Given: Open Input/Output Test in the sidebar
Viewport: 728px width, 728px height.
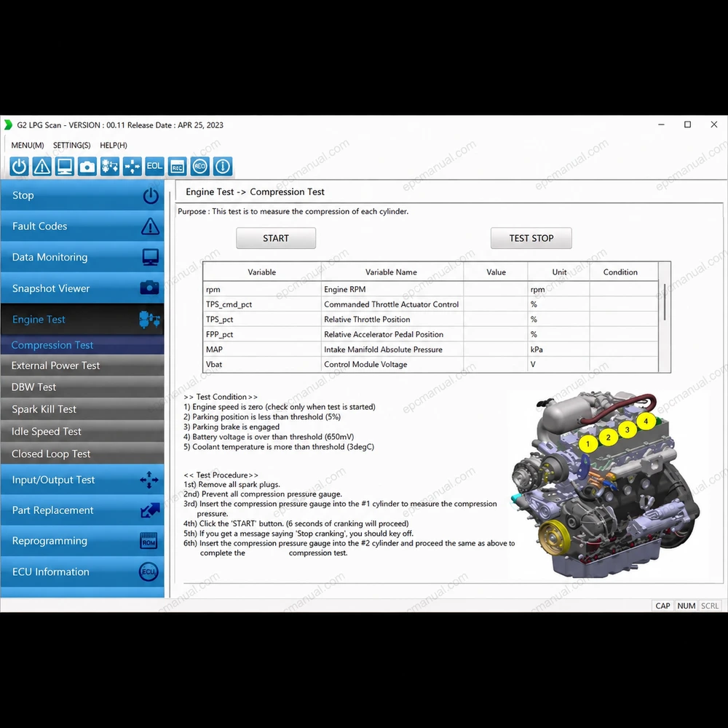Looking at the screenshot, I should (x=82, y=480).
